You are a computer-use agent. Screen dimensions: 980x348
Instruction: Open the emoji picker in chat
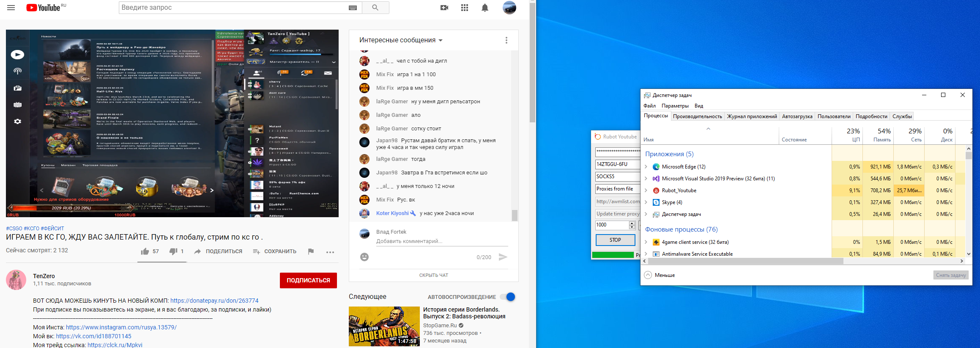click(x=364, y=257)
